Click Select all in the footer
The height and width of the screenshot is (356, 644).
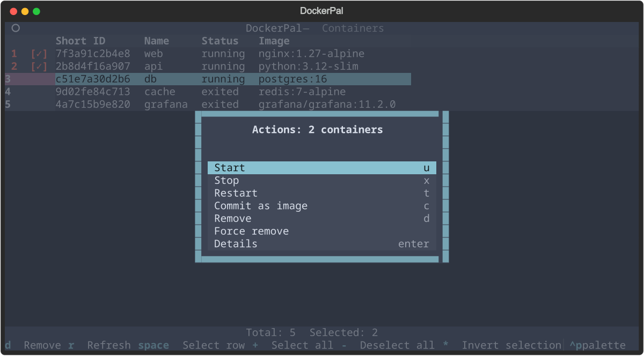(302, 345)
